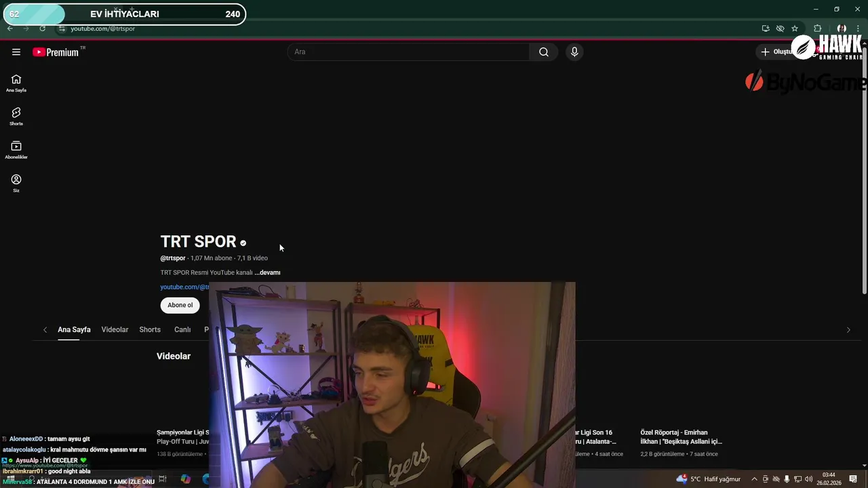The width and height of the screenshot is (868, 488).
Task: Install app via the address bar icon
Action: (766, 28)
